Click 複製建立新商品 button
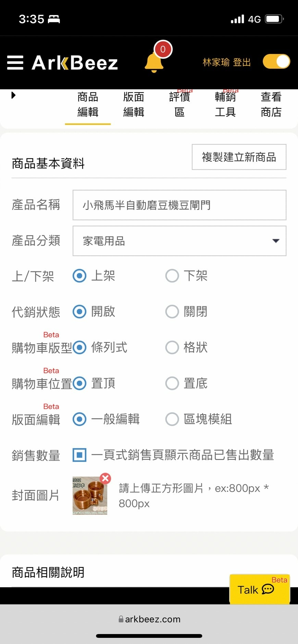298x644 pixels. click(x=239, y=157)
